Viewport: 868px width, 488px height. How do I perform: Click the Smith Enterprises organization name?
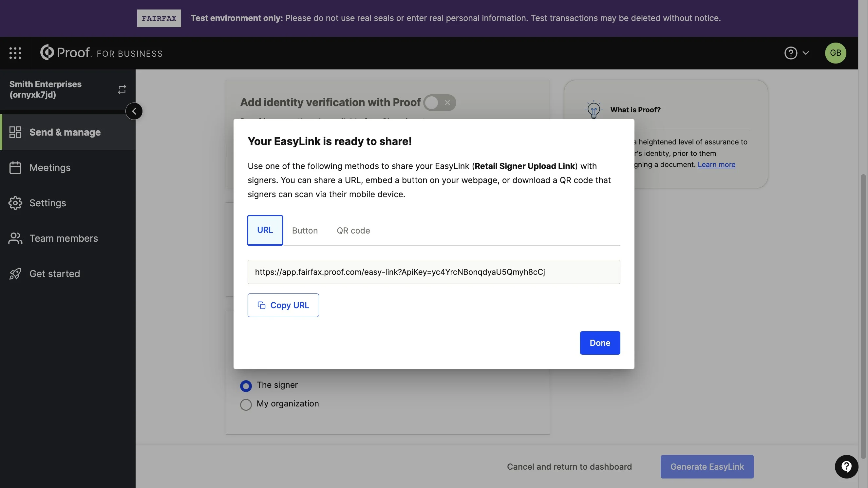[46, 89]
